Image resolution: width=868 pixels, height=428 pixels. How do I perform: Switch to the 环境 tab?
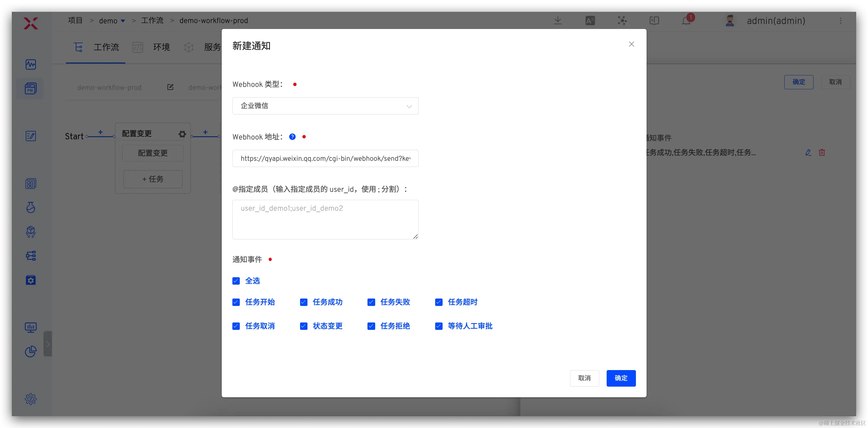(x=161, y=47)
